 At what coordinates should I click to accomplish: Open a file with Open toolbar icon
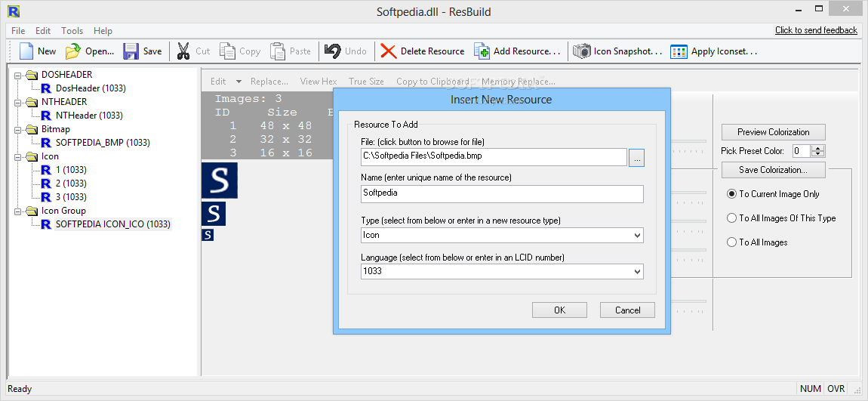[73, 51]
